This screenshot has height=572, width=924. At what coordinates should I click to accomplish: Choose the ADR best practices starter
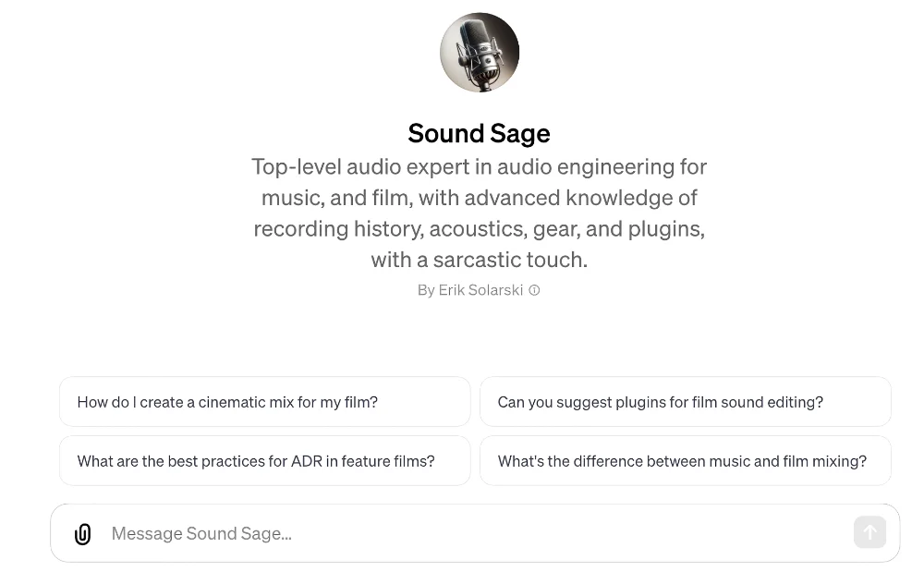tap(264, 460)
